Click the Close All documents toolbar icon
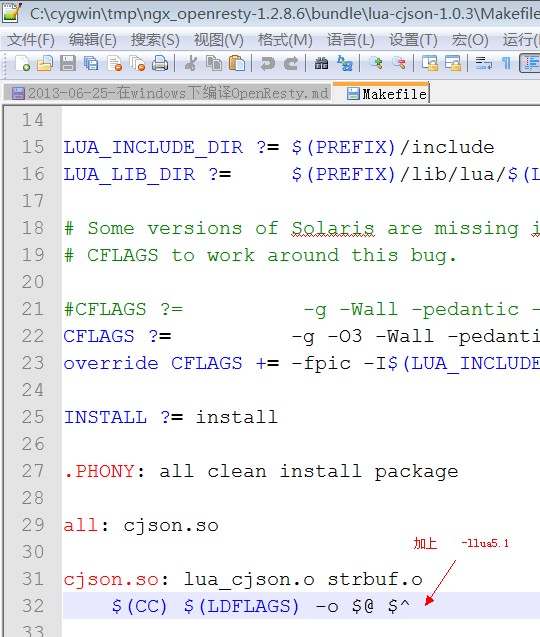540x637 pixels. pyautogui.click(x=137, y=64)
